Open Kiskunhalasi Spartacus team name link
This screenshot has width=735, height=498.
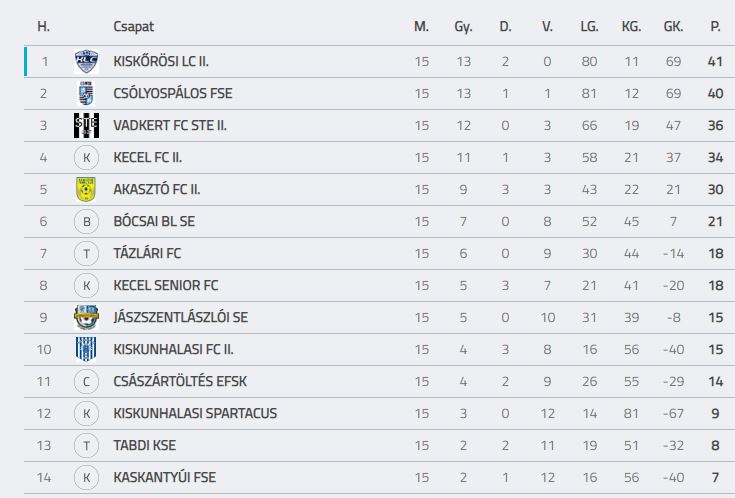coord(195,414)
